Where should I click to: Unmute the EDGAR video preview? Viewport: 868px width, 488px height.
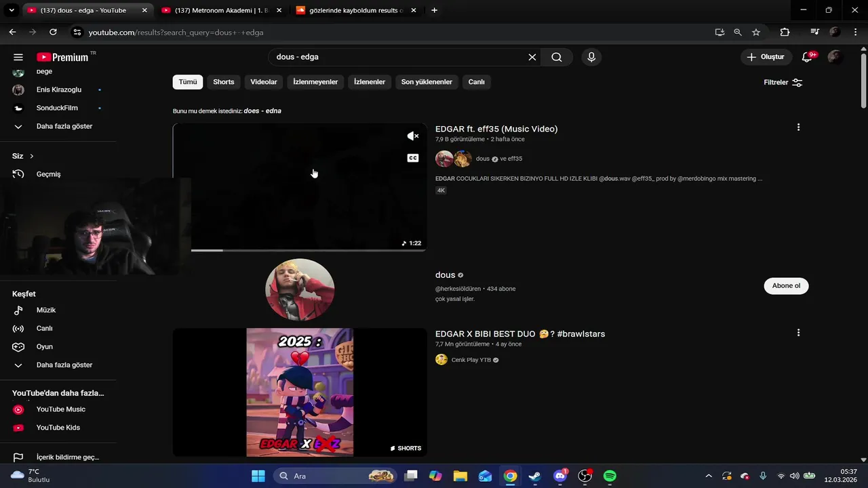point(412,136)
